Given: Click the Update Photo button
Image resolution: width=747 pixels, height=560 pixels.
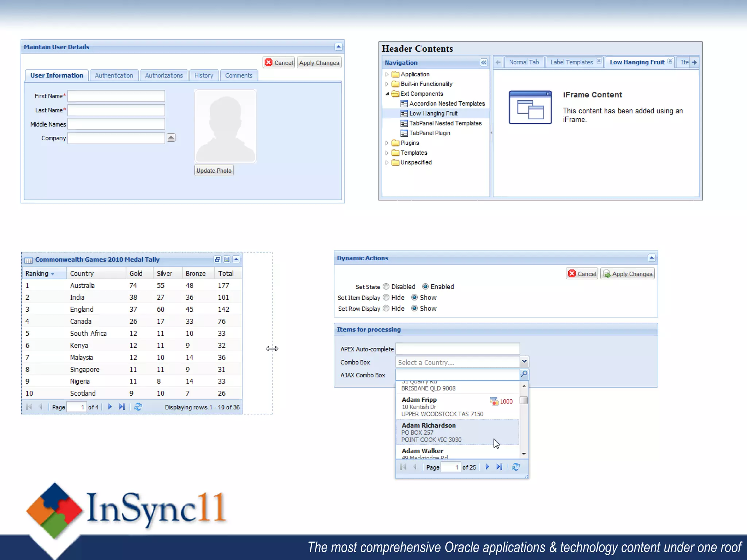Looking at the screenshot, I should click(x=214, y=170).
